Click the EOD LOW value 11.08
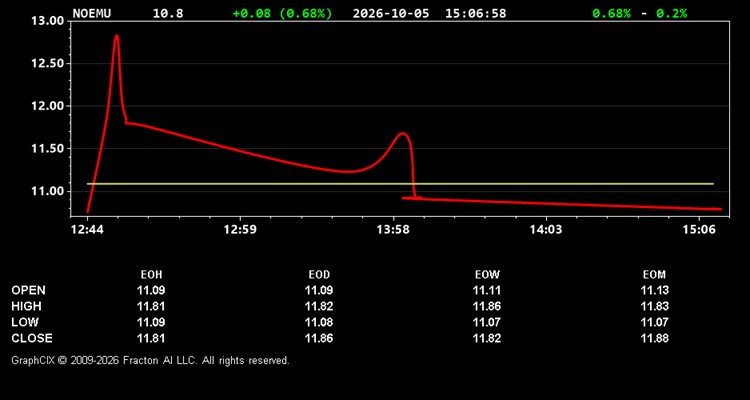750x400 pixels. click(319, 322)
